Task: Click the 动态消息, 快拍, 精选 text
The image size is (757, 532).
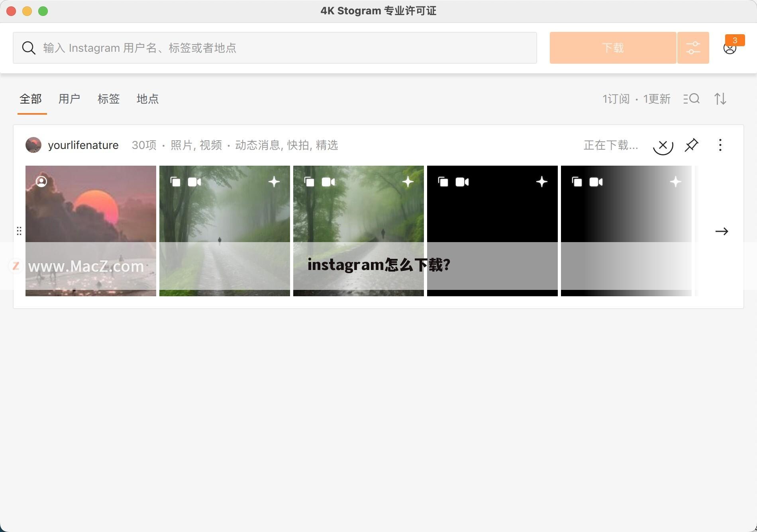Action: [286, 145]
